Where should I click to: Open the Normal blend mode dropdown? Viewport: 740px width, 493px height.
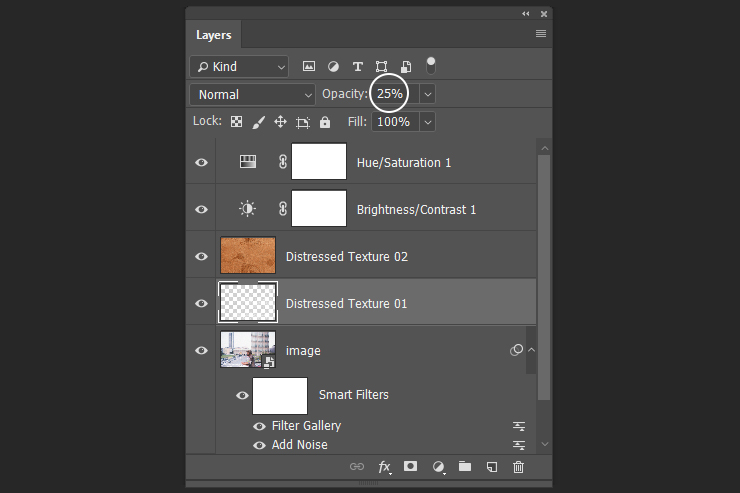click(252, 94)
